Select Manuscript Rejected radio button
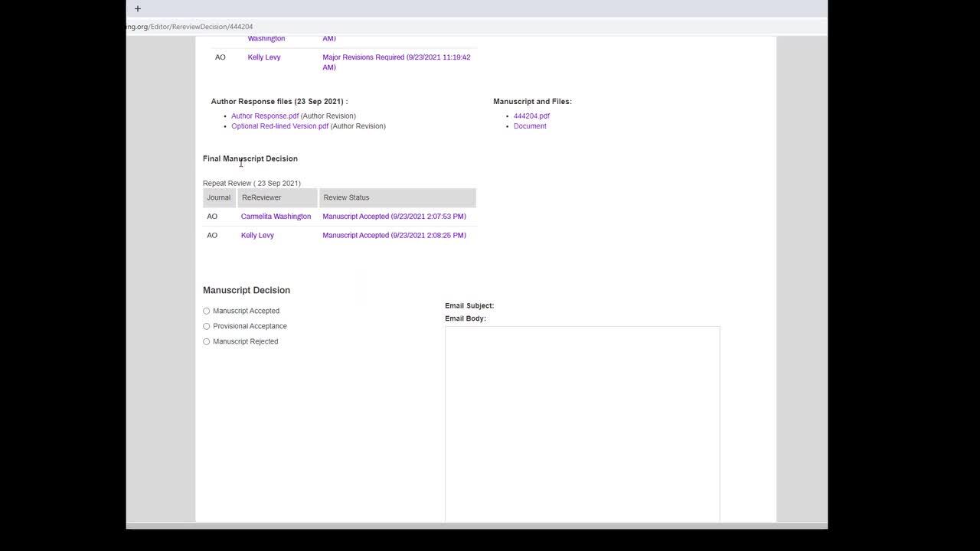980x551 pixels. click(x=206, y=341)
